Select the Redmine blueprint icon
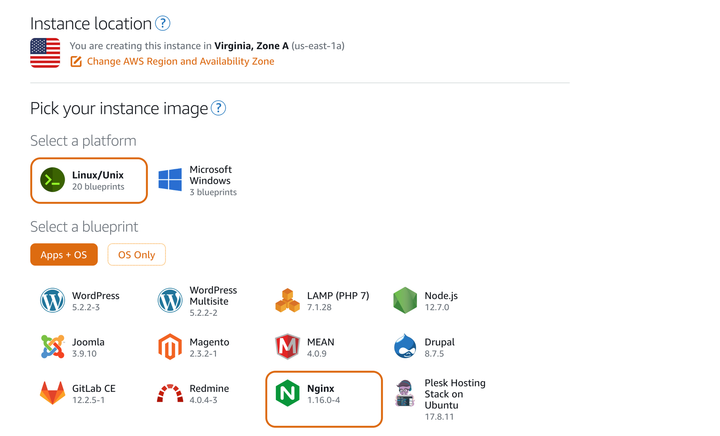Viewport: 720px width, 436px height. [x=170, y=393]
